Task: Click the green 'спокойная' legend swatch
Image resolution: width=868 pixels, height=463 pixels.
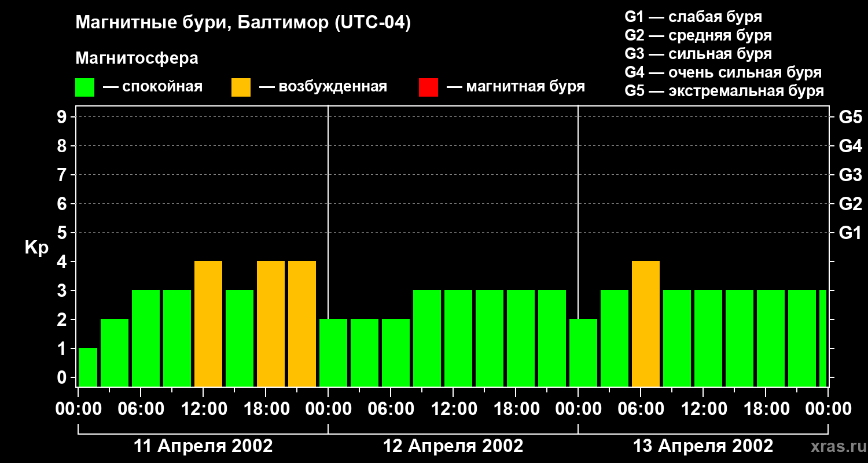Action: coord(84,87)
